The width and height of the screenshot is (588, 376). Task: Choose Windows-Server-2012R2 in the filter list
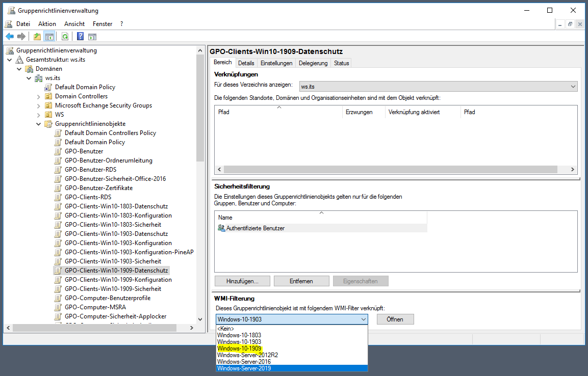pos(292,355)
